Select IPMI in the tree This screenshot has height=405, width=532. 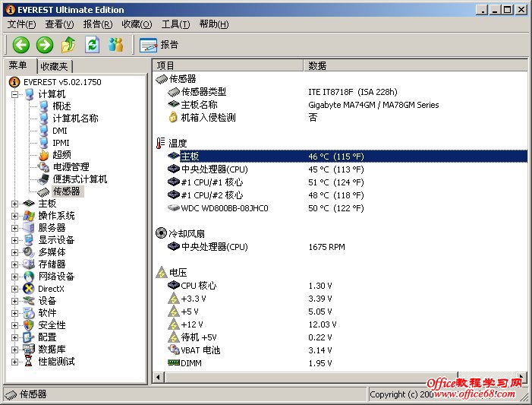tap(61, 143)
